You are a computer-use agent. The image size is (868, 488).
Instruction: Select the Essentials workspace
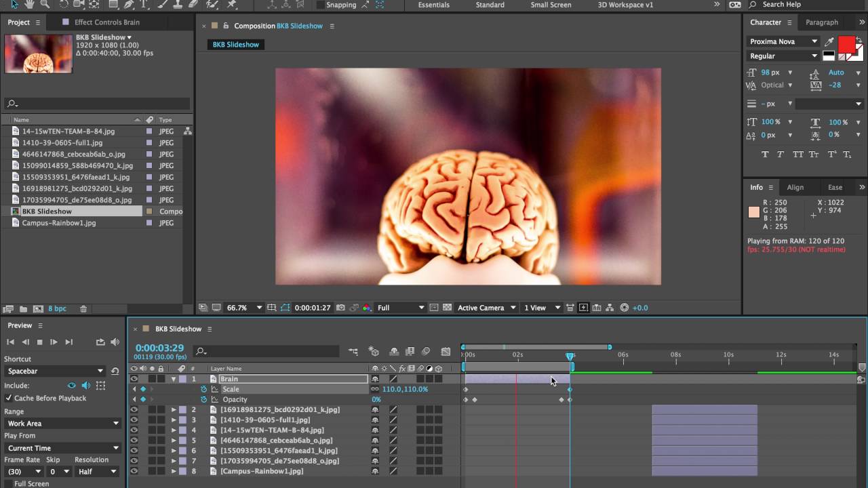434,5
